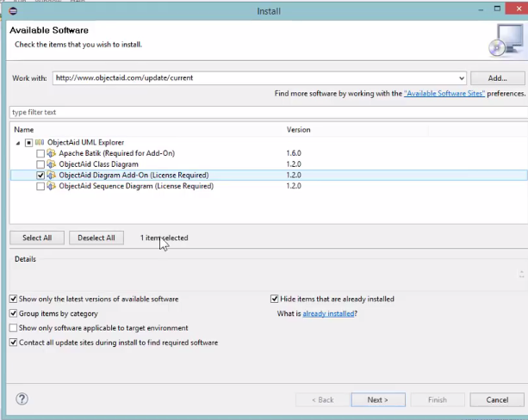
Task: Click the ObjectAid Diagram Add-On feature icon
Action: click(x=51, y=175)
